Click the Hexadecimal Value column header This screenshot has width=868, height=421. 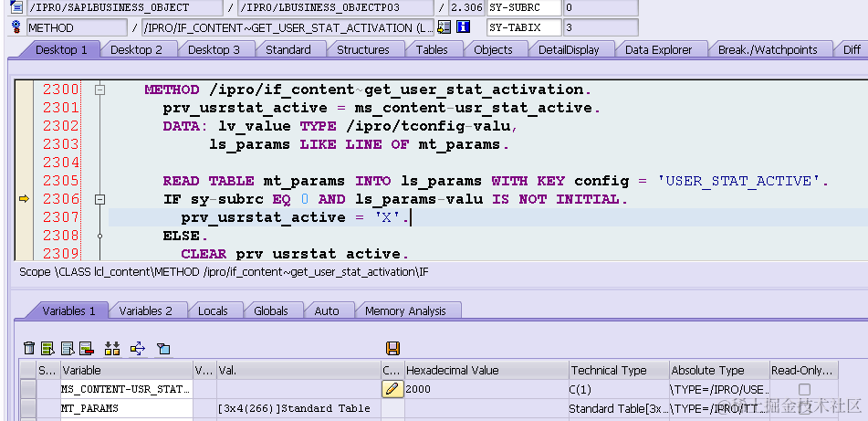click(486, 370)
